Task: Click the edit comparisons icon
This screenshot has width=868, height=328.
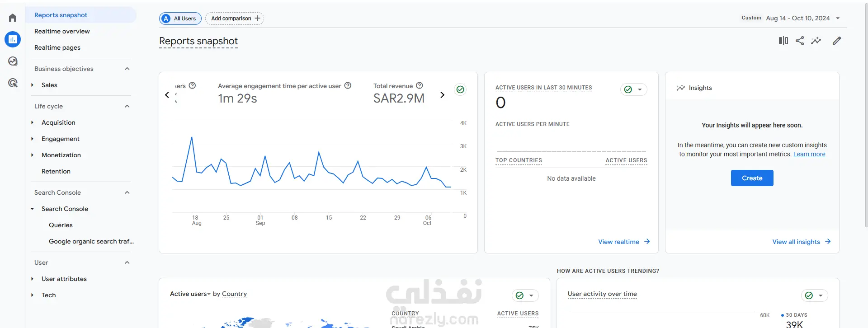Action: [783, 41]
